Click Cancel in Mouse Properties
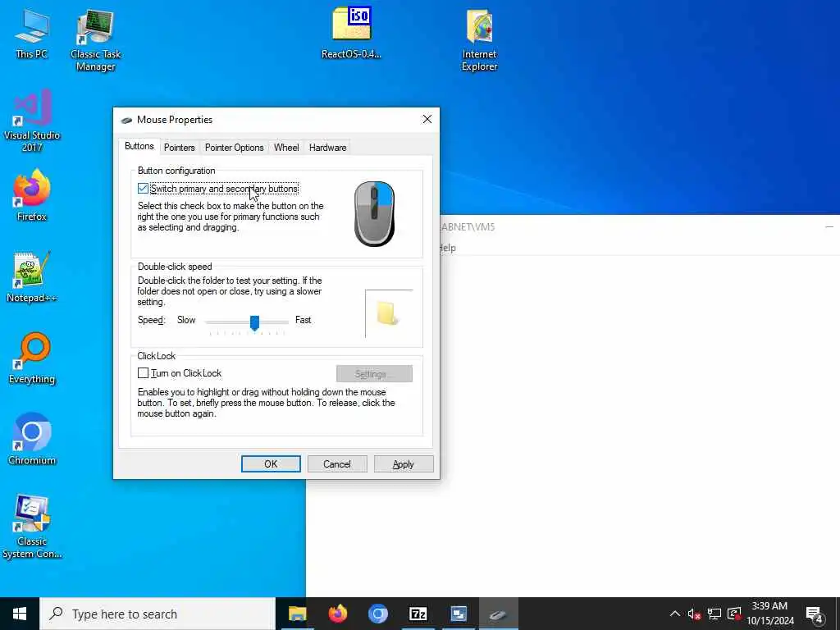The width and height of the screenshot is (840, 630). pyautogui.click(x=337, y=464)
